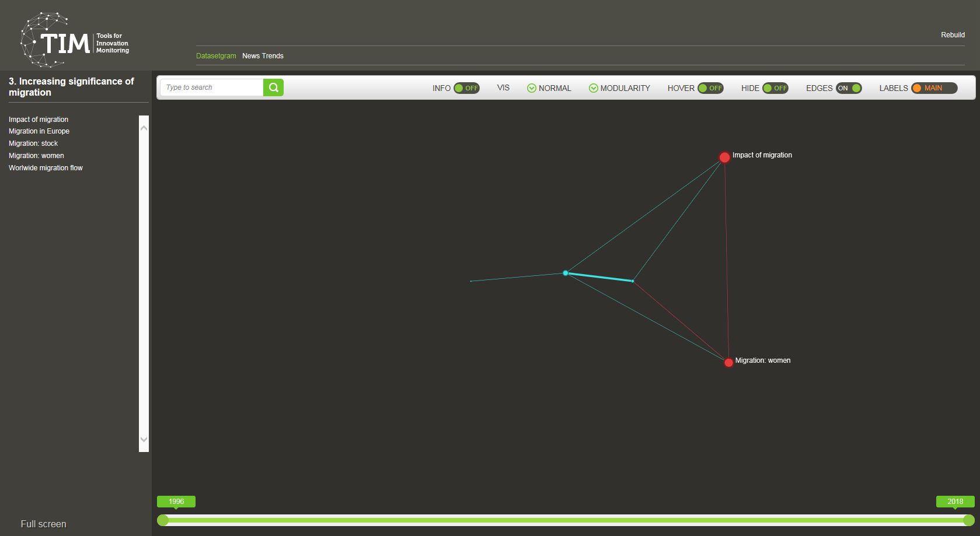Screen dimensions: 980x536
Task: Select Migration in Europe in sidebar list
Action: tap(39, 131)
